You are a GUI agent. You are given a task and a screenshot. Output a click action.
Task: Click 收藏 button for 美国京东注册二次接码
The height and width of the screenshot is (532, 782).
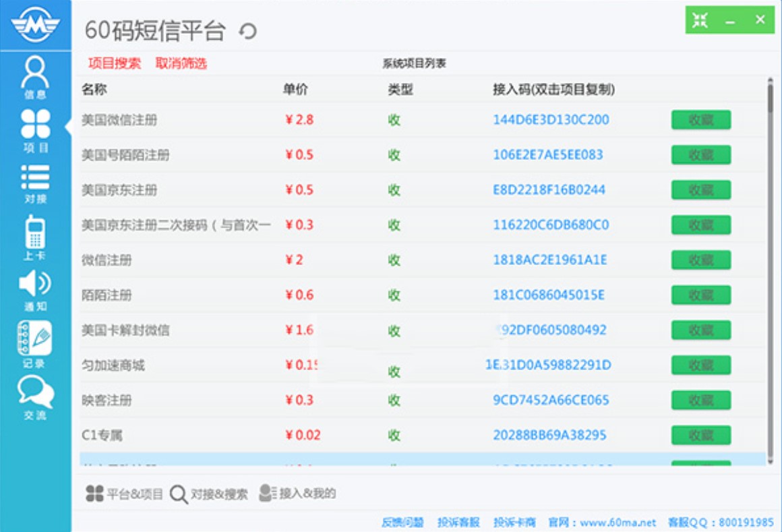[x=700, y=225]
